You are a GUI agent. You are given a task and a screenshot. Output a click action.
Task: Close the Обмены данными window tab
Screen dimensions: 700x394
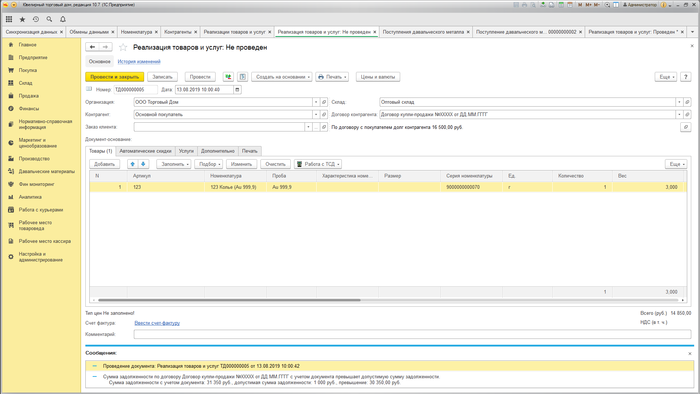(x=113, y=32)
